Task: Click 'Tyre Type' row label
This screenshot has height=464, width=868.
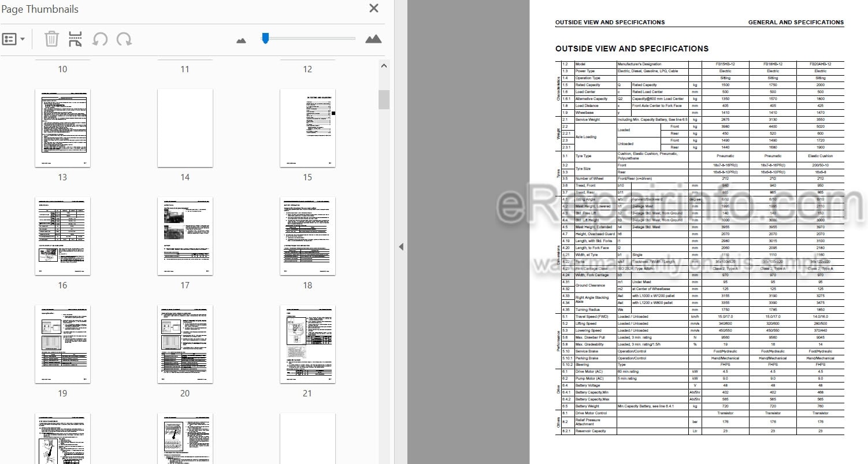Action: (584, 156)
